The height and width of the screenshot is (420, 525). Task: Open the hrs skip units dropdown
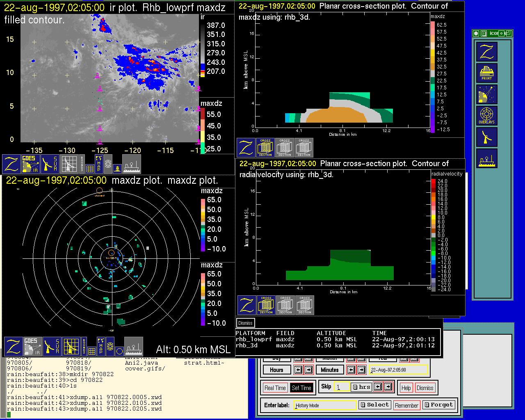361,387
